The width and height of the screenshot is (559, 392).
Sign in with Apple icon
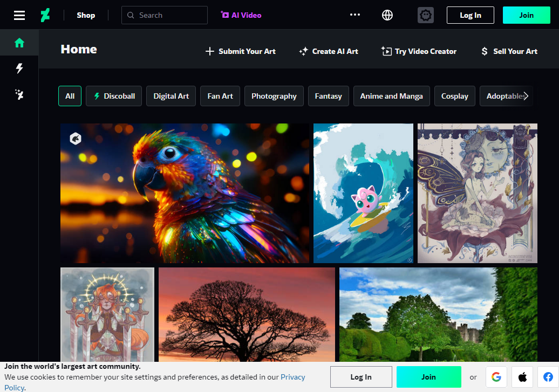[x=522, y=377]
